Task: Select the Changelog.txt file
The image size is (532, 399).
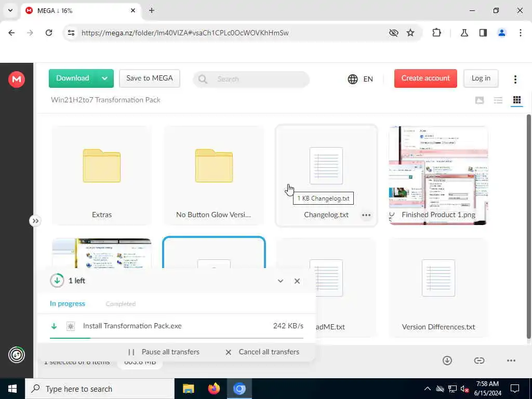Action: coord(326,176)
